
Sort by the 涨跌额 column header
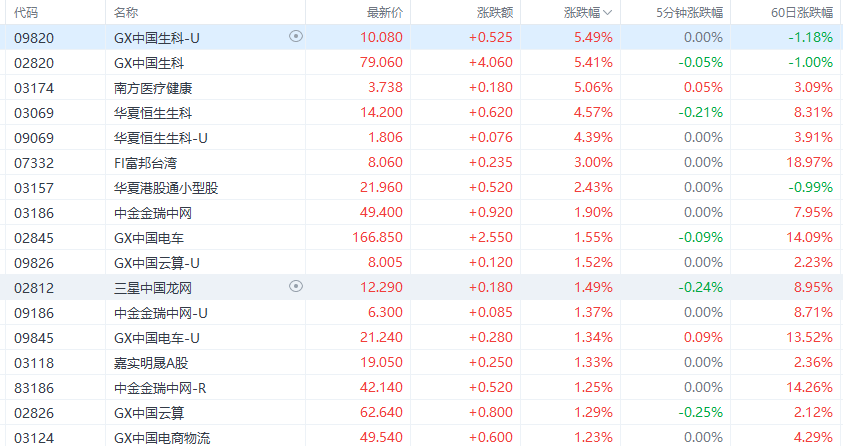coord(493,12)
